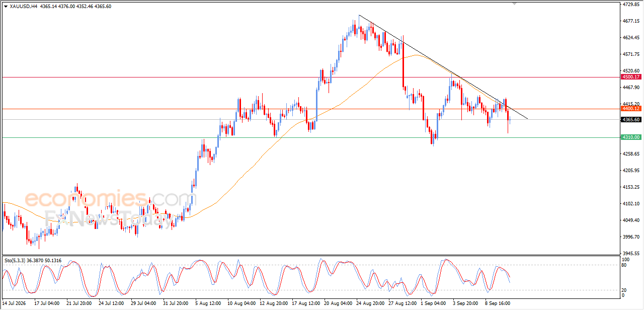The width and height of the screenshot is (644, 310).
Task: Click the 8 Sep 16:00 time label
Action: coord(498,303)
